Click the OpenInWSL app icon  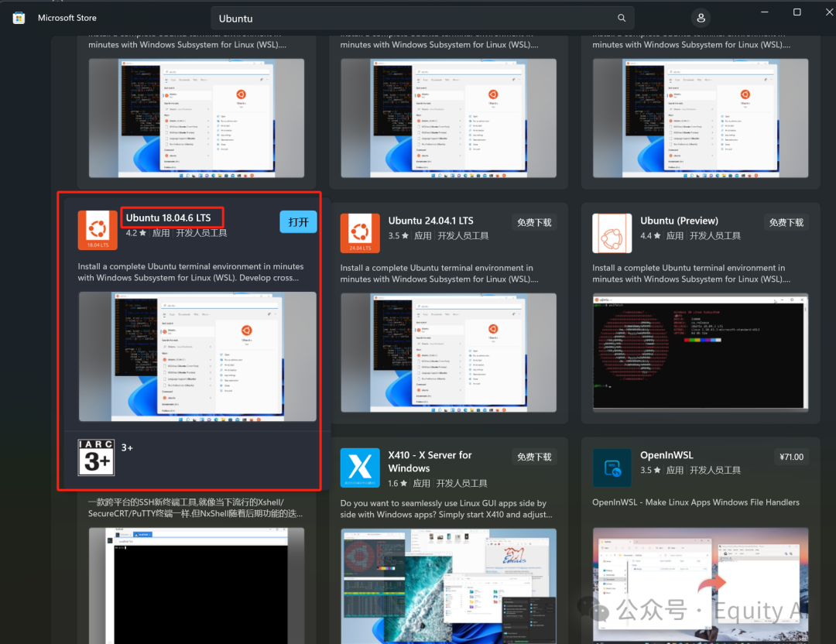pos(612,468)
